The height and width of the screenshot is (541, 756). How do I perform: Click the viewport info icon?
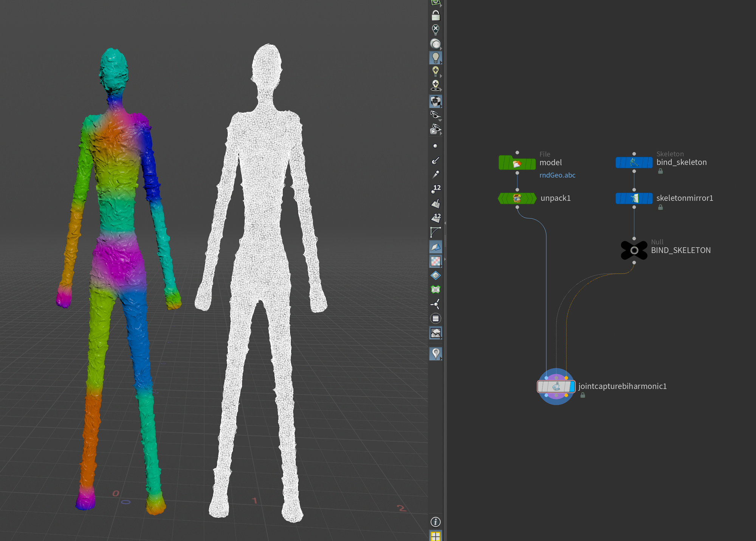(435, 522)
